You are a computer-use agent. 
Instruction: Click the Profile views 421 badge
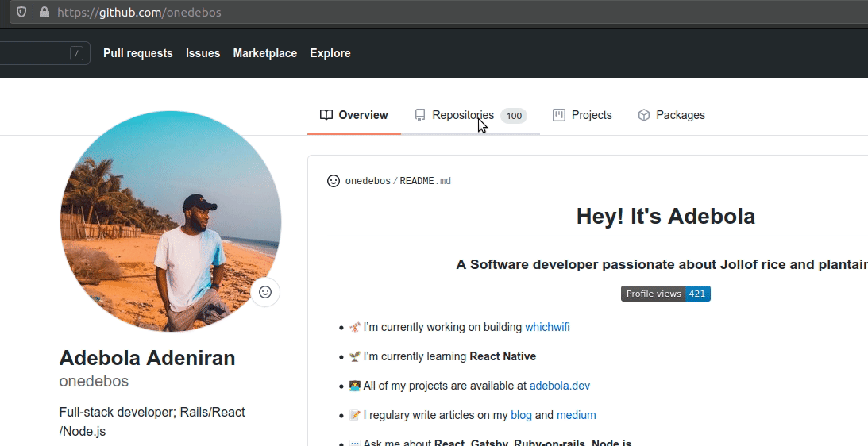[665, 294]
